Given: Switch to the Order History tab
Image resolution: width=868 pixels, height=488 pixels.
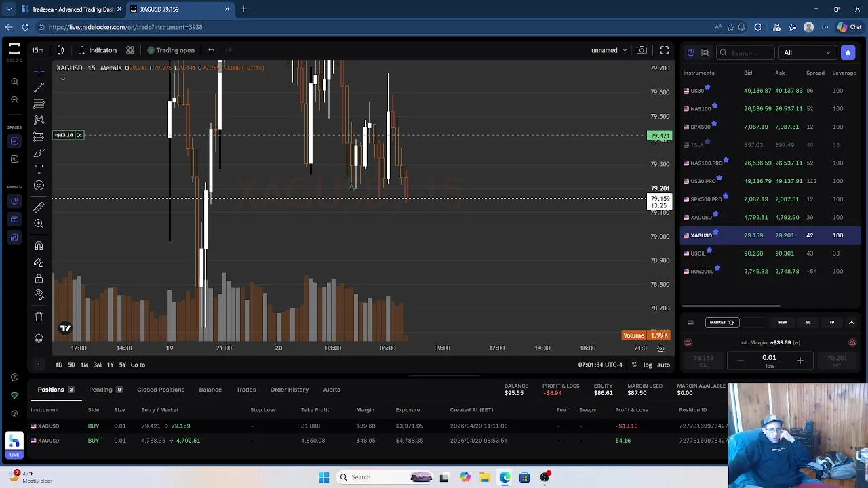Looking at the screenshot, I should pyautogui.click(x=289, y=390).
